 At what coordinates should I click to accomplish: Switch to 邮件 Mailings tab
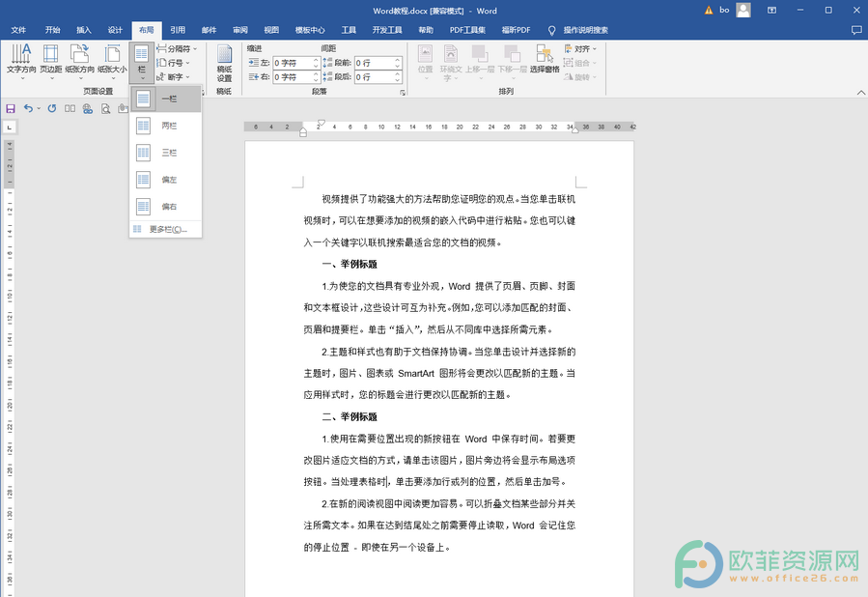coord(209,30)
